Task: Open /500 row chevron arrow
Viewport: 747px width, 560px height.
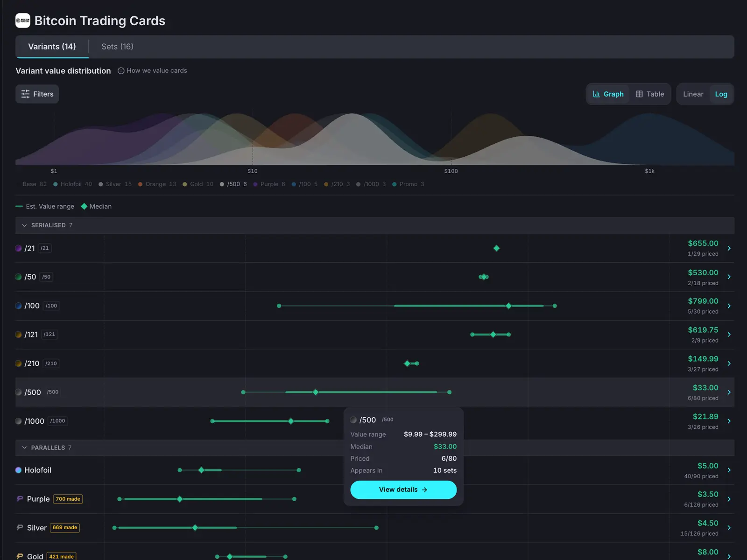Action: (729, 392)
